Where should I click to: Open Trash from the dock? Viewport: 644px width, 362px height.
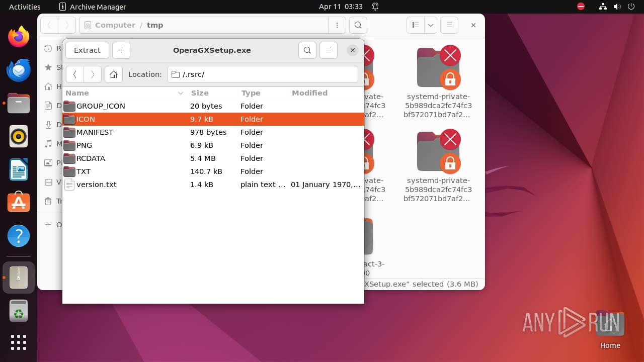point(19,311)
